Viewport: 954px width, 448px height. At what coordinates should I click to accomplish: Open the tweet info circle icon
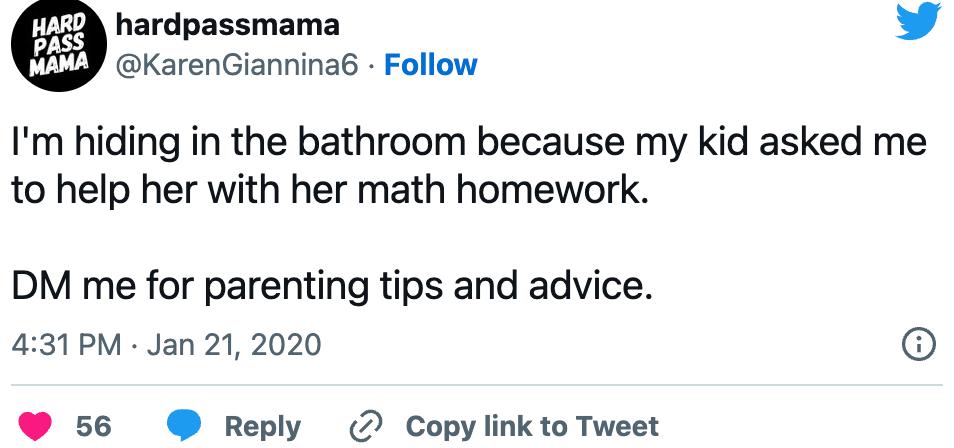[x=917, y=346]
